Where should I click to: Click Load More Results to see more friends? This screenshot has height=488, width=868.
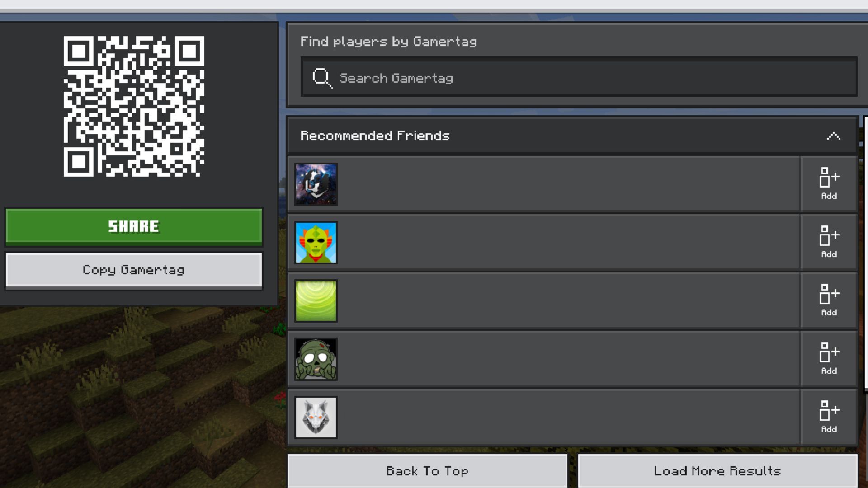coord(717,471)
